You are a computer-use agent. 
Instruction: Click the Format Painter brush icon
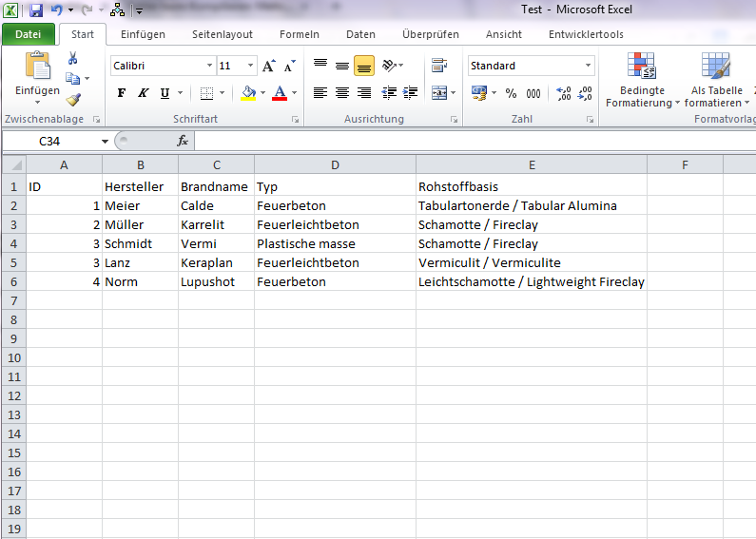click(73, 99)
